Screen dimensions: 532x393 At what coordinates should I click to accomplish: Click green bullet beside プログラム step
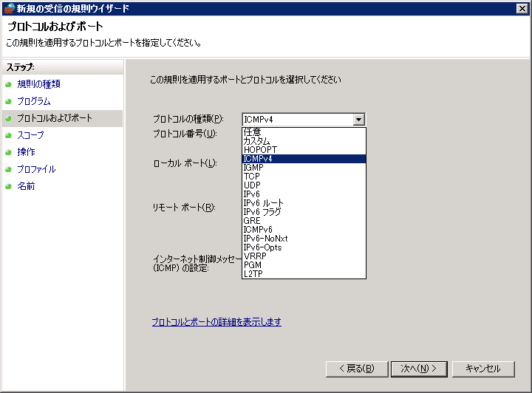[9, 101]
